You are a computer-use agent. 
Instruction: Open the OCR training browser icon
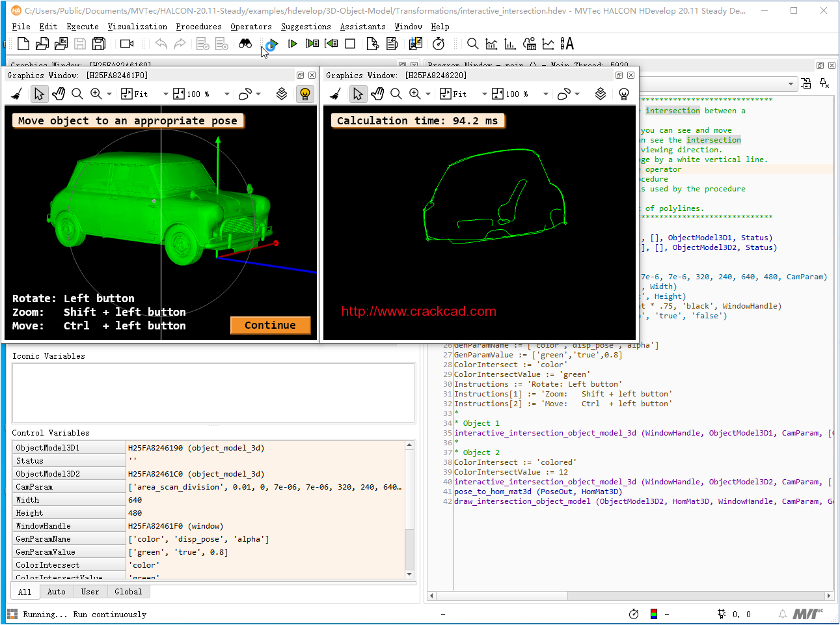click(x=567, y=44)
